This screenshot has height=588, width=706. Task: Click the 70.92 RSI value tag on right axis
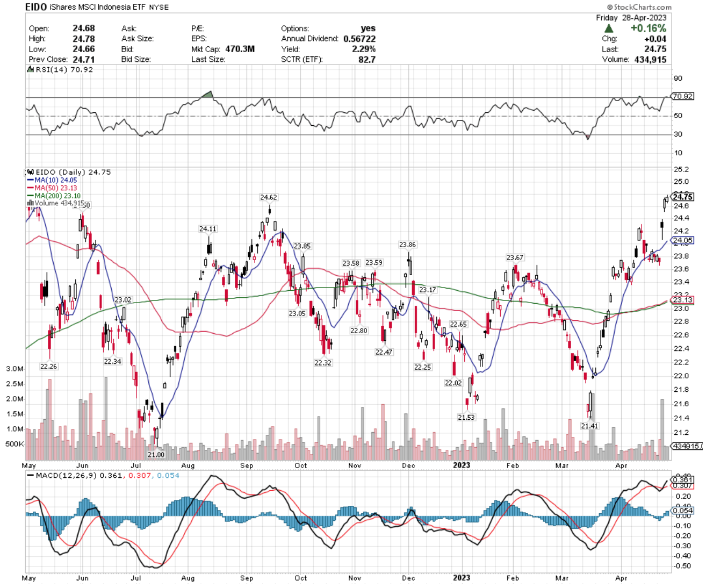click(x=683, y=96)
